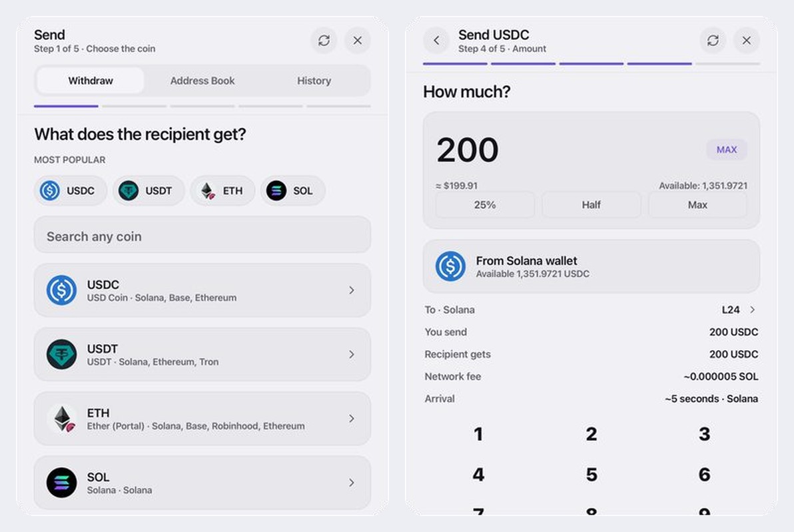
Task: Click the USDT Tether icon in list
Action: click(x=62, y=354)
